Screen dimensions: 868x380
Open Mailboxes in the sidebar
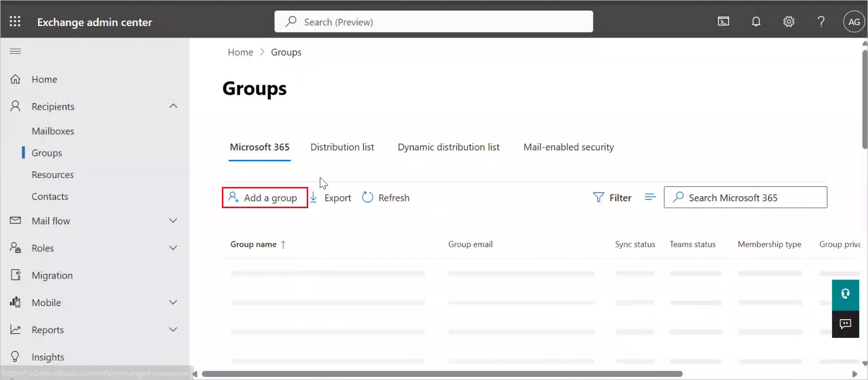(53, 131)
